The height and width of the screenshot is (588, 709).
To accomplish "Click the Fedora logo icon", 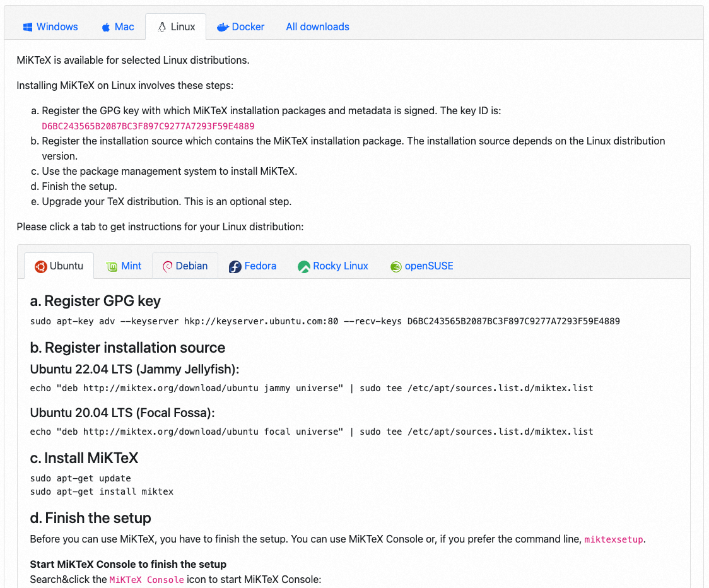I will tap(235, 267).
